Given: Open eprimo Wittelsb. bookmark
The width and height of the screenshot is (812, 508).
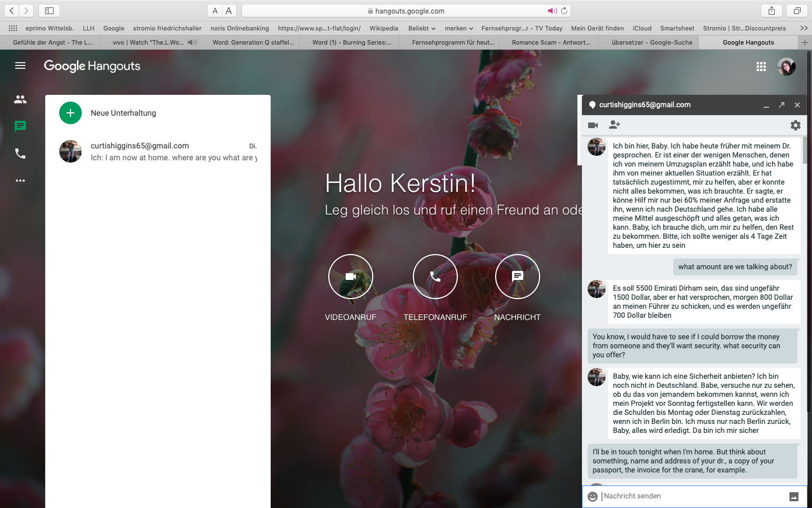Looking at the screenshot, I should tap(50, 28).
